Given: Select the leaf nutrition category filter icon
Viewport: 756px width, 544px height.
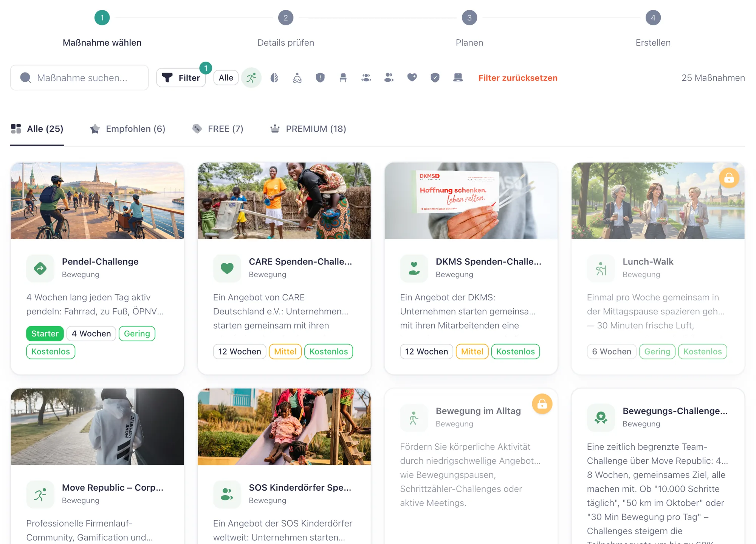Looking at the screenshot, I should (x=274, y=78).
